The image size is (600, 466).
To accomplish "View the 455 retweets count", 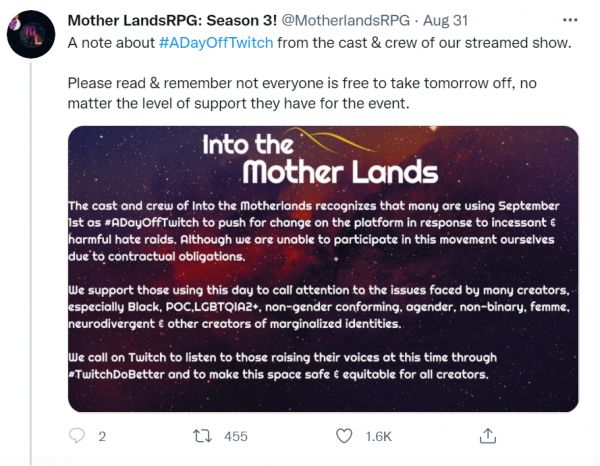I will [235, 437].
